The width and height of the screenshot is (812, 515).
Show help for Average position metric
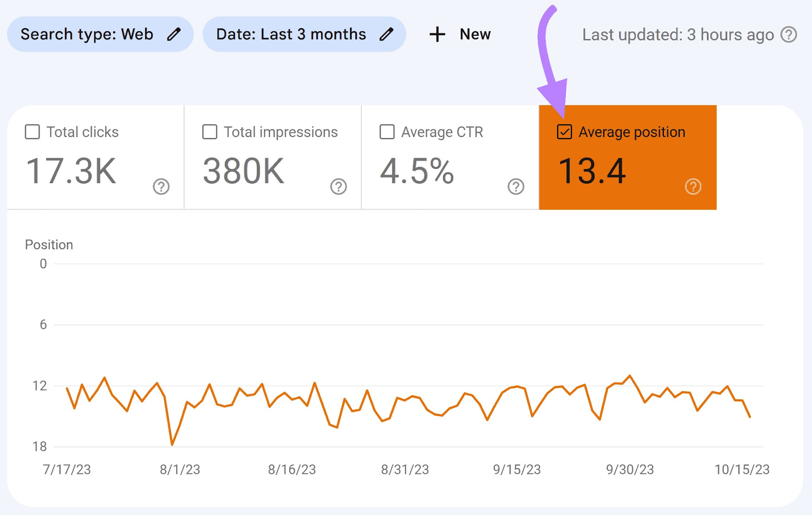click(693, 187)
